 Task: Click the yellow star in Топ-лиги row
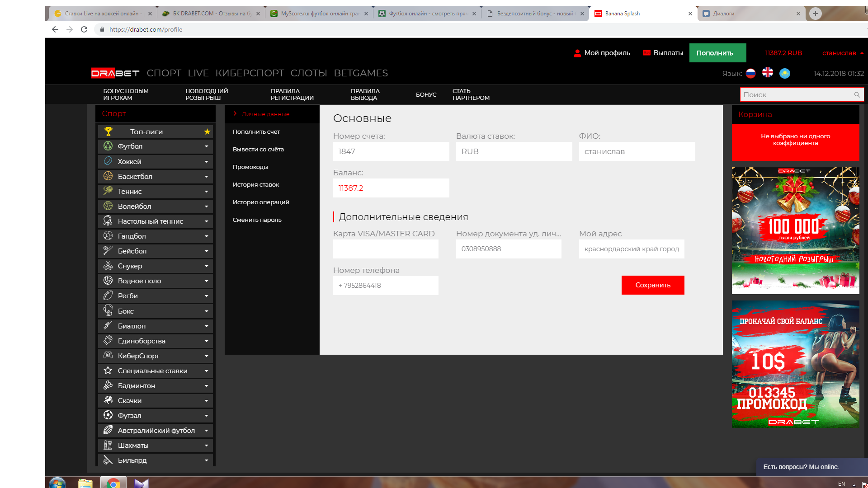(207, 131)
